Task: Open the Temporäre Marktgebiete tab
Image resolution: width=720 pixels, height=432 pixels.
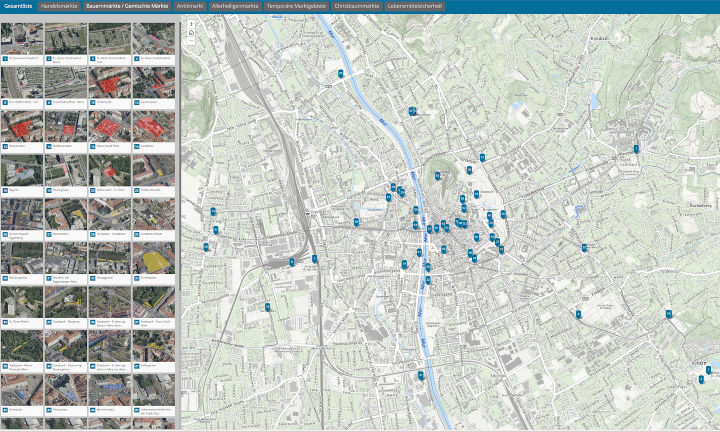Action: pos(296,6)
